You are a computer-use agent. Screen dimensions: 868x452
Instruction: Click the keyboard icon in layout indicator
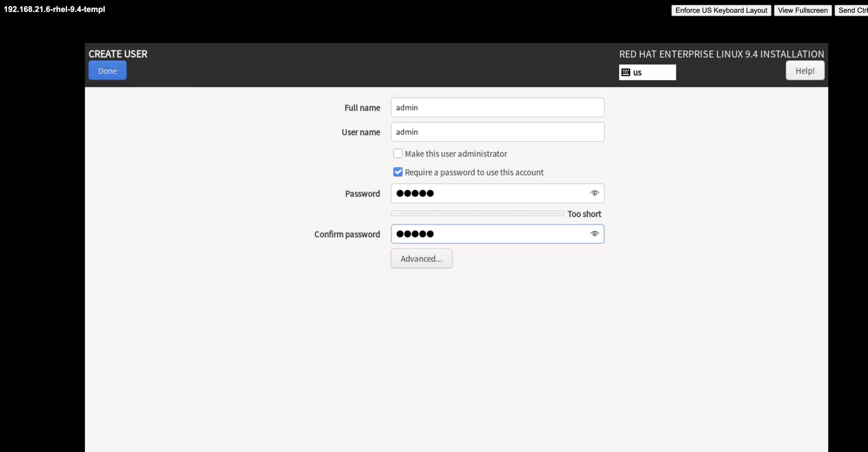pyautogui.click(x=626, y=72)
